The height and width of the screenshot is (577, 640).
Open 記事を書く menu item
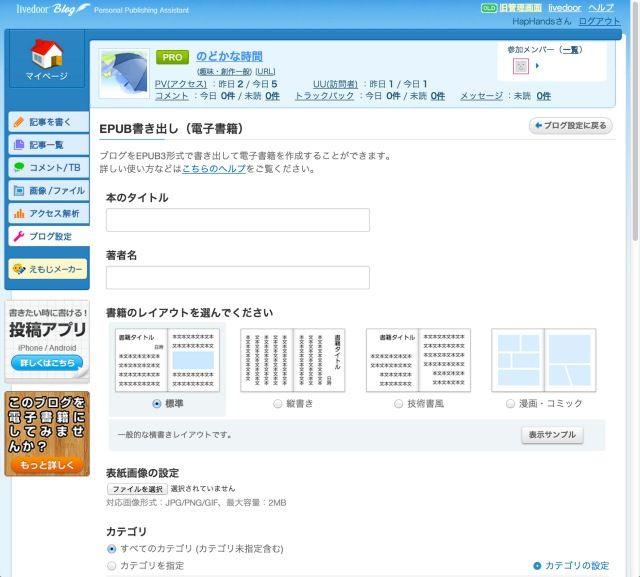pyautogui.click(x=49, y=122)
